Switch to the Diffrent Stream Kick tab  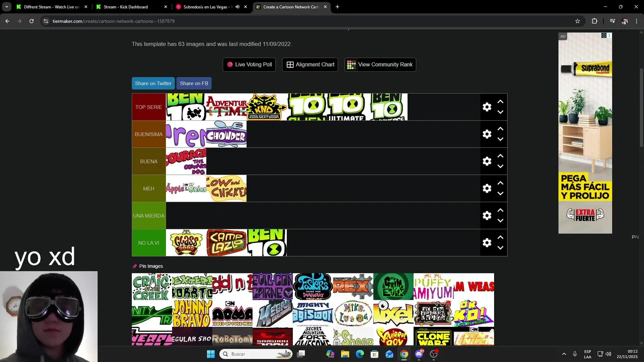pyautogui.click(x=52, y=7)
